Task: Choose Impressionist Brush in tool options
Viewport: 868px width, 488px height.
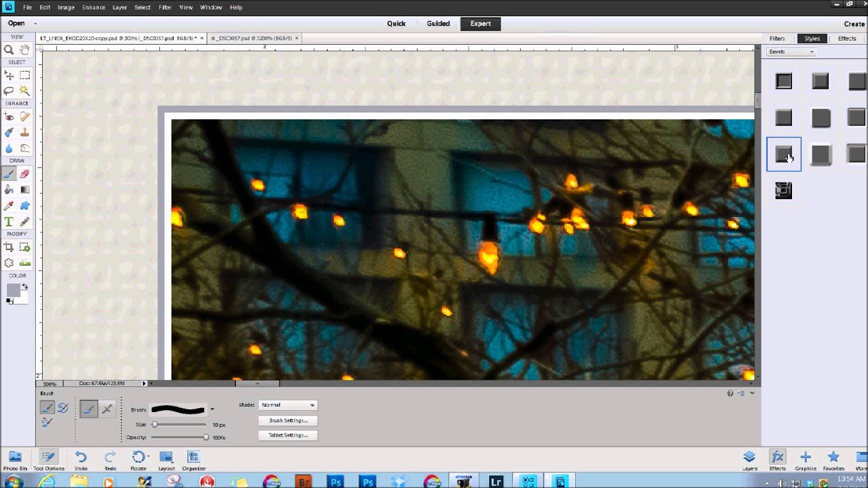Action: (x=62, y=407)
